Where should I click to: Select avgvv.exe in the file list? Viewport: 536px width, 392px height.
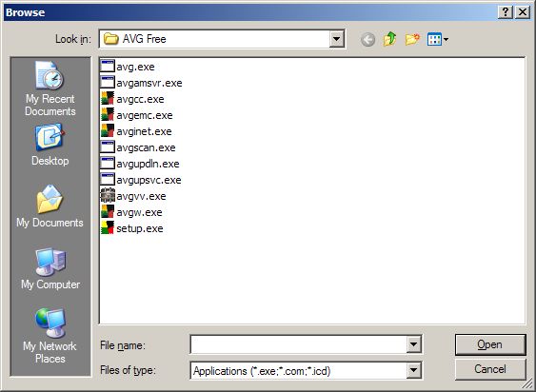point(133,196)
